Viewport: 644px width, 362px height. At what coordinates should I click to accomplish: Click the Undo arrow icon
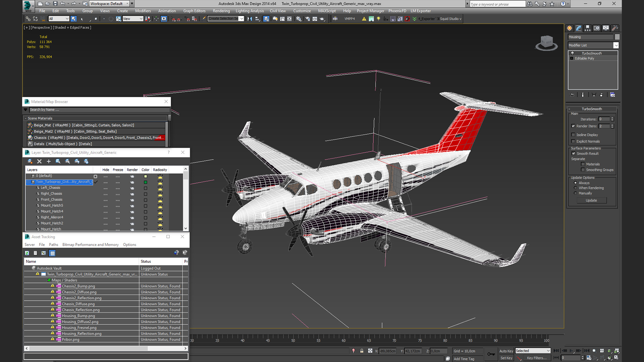click(x=63, y=4)
